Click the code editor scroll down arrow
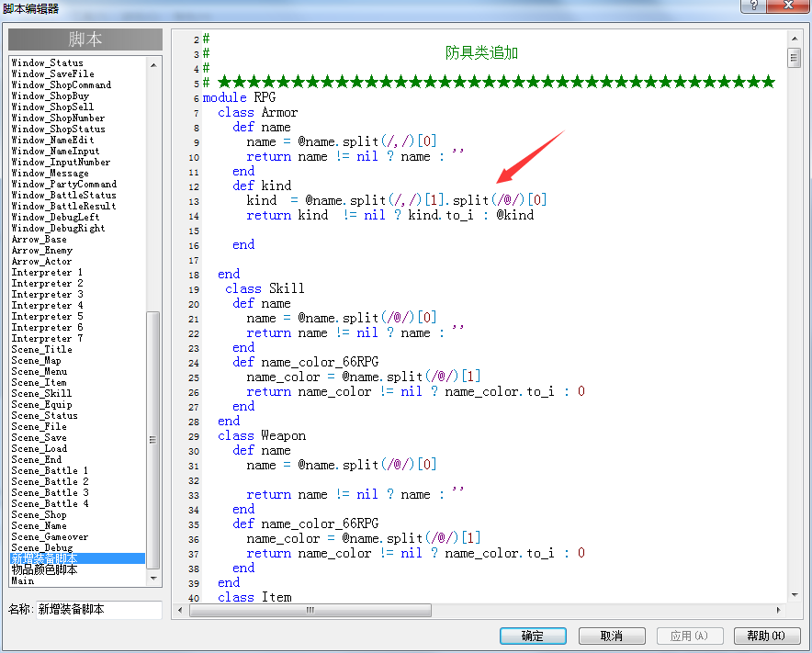This screenshot has height=653, width=812. tap(795, 595)
